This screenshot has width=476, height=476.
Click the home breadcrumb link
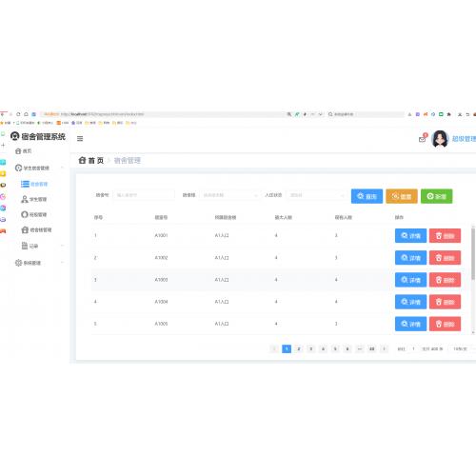91,161
